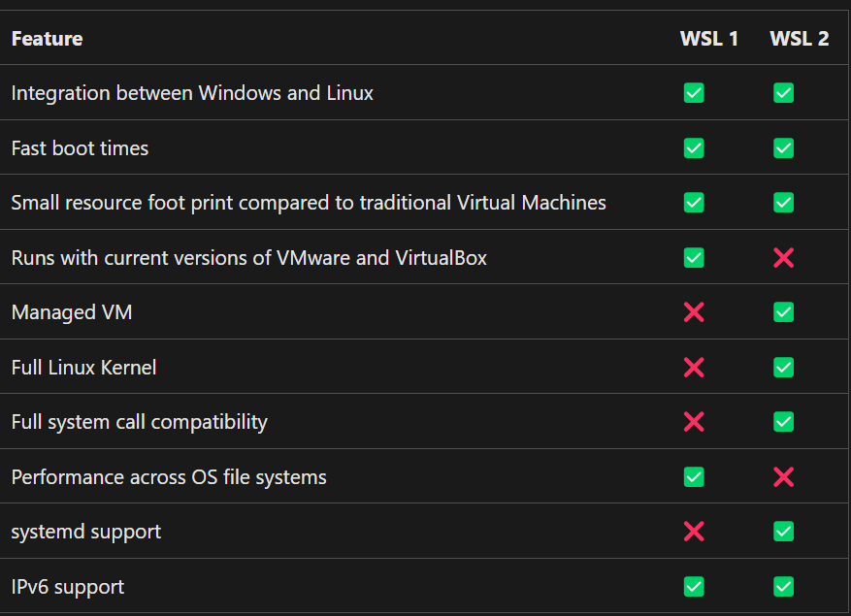Click WSL 1 red cross for Full Linux Kernel
The width and height of the screenshot is (851, 616).
(694, 368)
